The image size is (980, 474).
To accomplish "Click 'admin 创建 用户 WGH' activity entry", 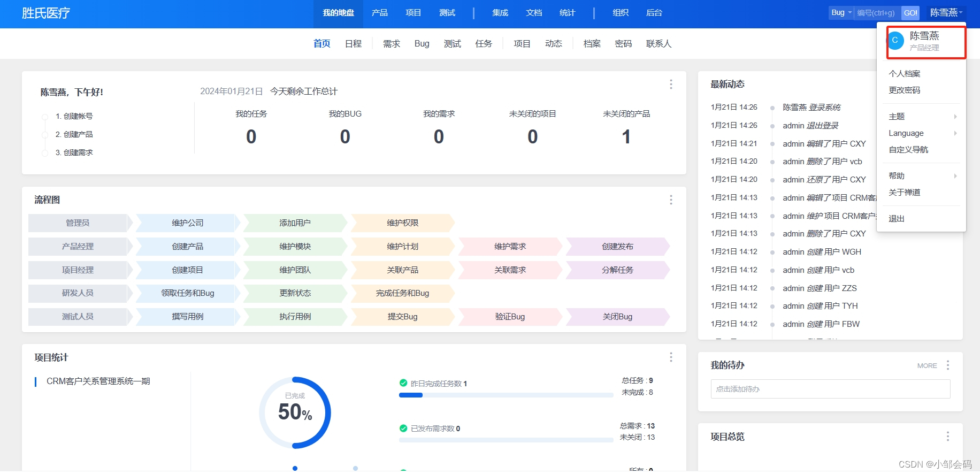I will pos(822,252).
